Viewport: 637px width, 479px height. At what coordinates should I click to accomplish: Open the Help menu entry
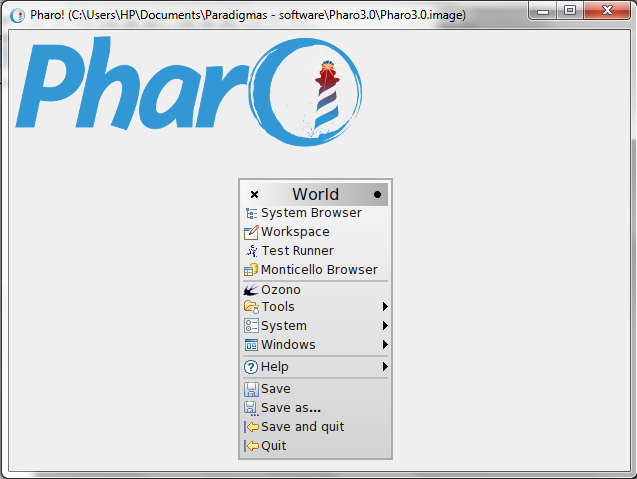tap(315, 367)
